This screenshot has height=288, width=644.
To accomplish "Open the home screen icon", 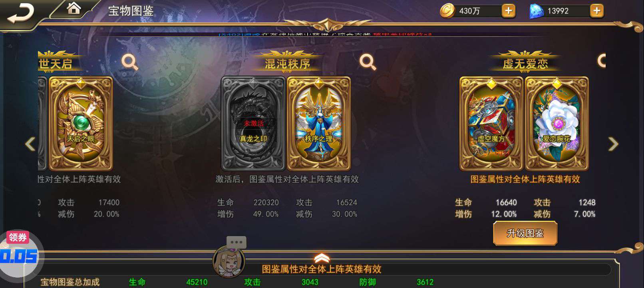I will click(74, 8).
